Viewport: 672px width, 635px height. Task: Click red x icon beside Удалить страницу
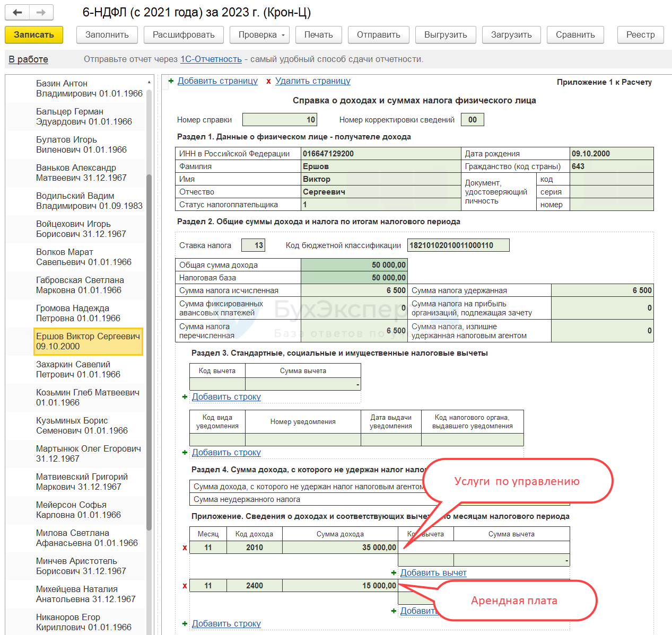click(x=268, y=81)
